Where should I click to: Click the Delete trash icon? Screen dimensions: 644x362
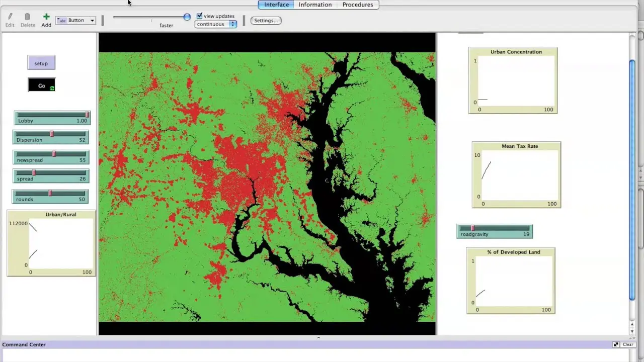[x=28, y=17]
